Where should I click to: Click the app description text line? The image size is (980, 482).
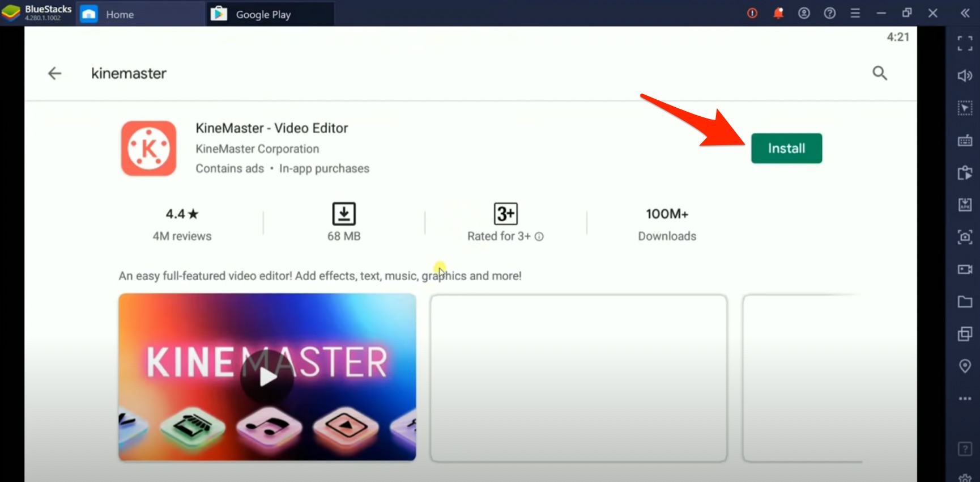click(320, 276)
